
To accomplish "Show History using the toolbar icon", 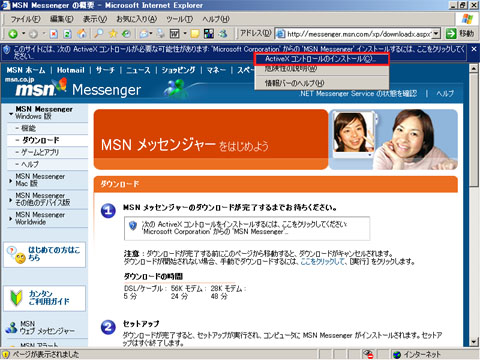I will (x=126, y=33).
